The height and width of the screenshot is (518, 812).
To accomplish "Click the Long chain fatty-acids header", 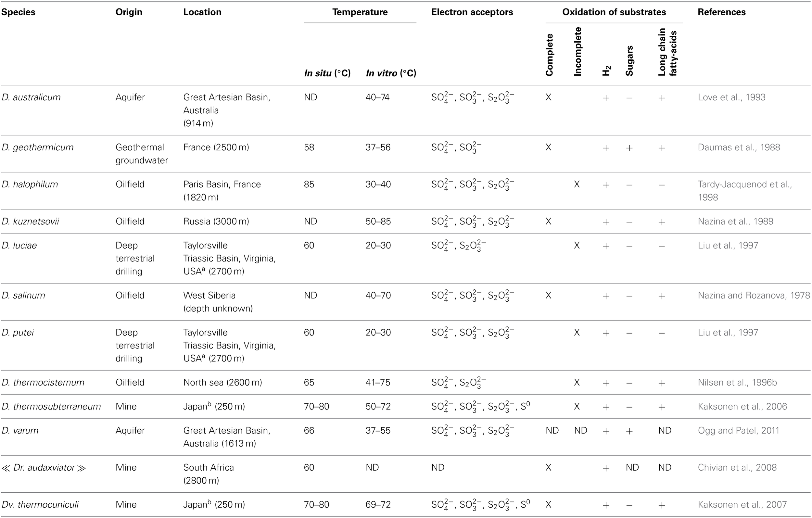I will coord(667,52).
